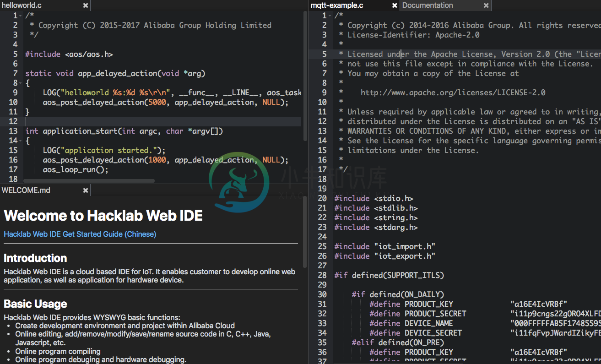Click 'aos_post_delayed_action(5000' line
Screen dimensions: 601x364
[166, 102]
